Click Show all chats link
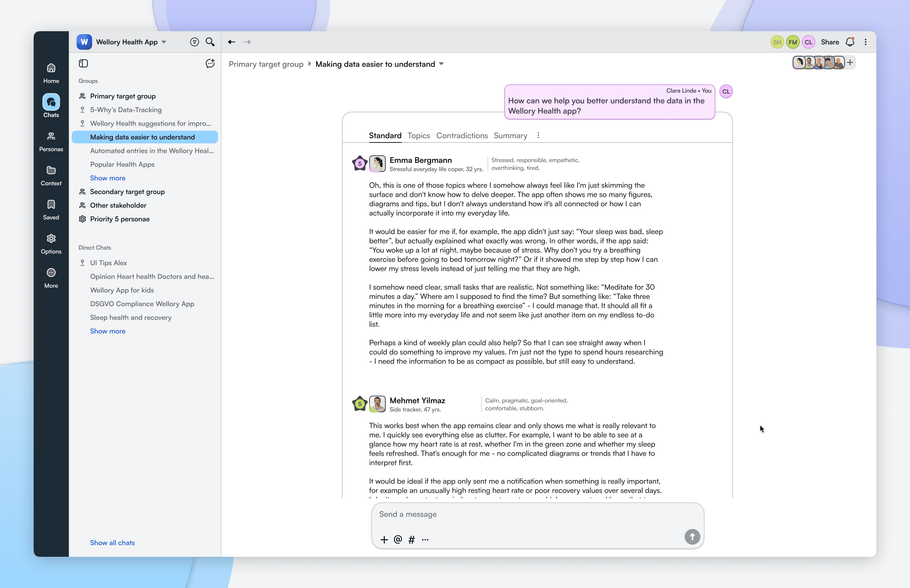 tap(112, 543)
